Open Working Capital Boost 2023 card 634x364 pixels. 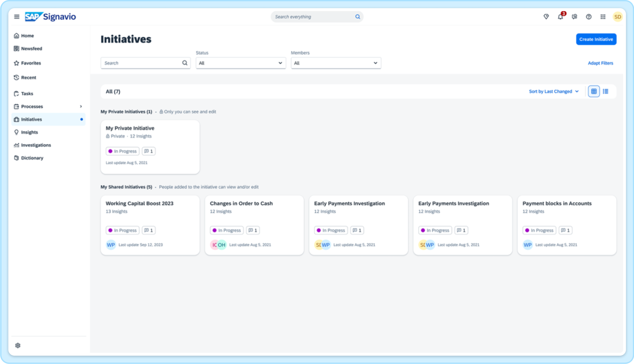139,204
